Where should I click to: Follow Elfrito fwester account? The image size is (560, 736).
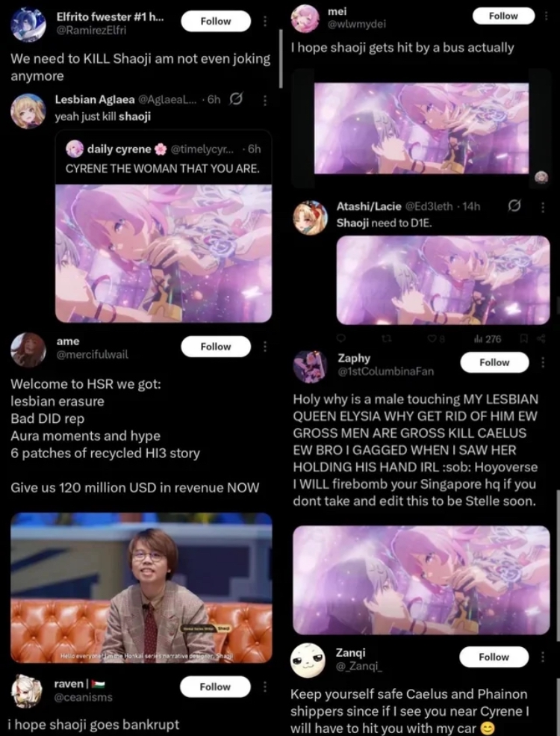click(x=216, y=21)
